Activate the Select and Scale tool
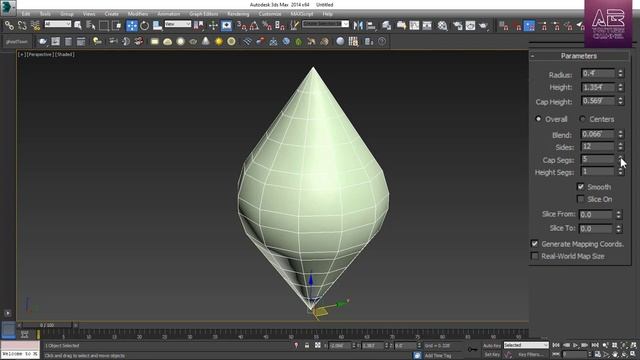 click(x=158, y=26)
